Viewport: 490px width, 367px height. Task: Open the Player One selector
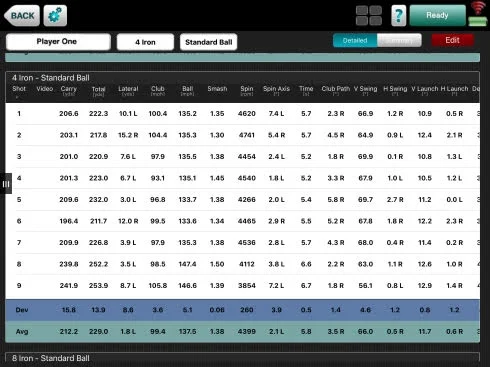click(x=58, y=42)
